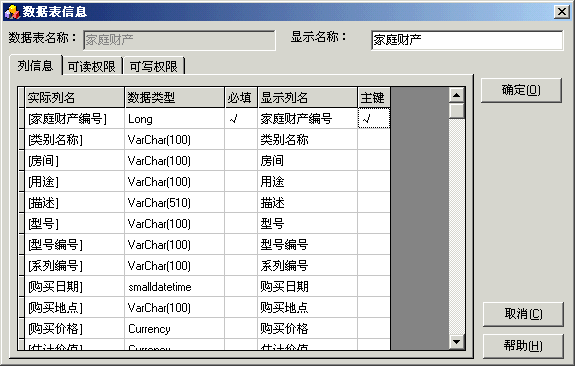
Task: Click the 显示列名 column header
Action: [x=307, y=98]
